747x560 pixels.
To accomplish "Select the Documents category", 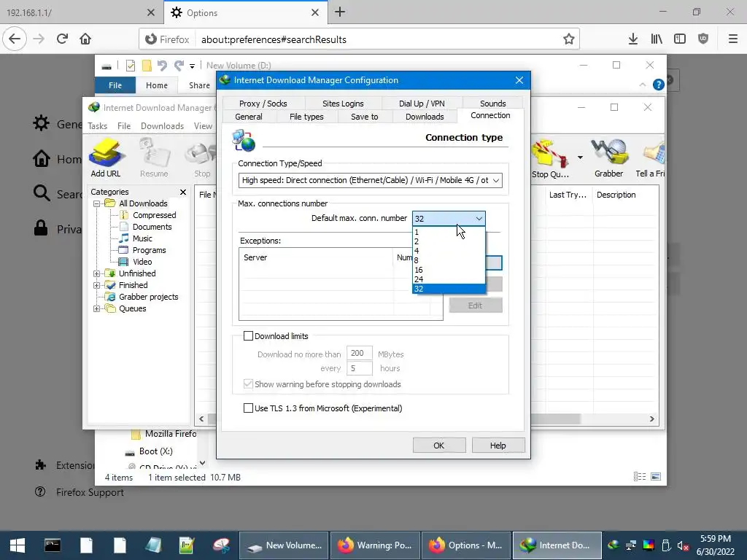I will click(152, 227).
